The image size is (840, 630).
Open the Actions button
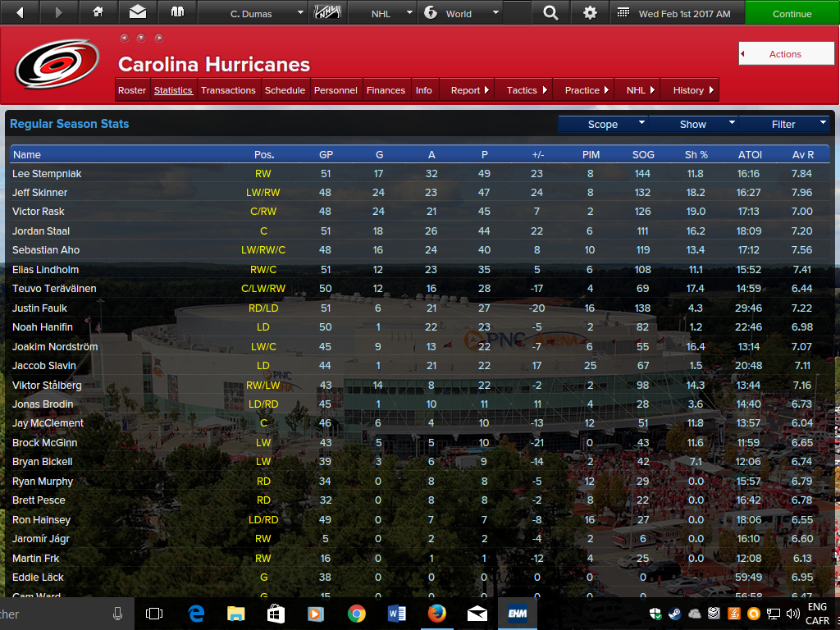786,53
